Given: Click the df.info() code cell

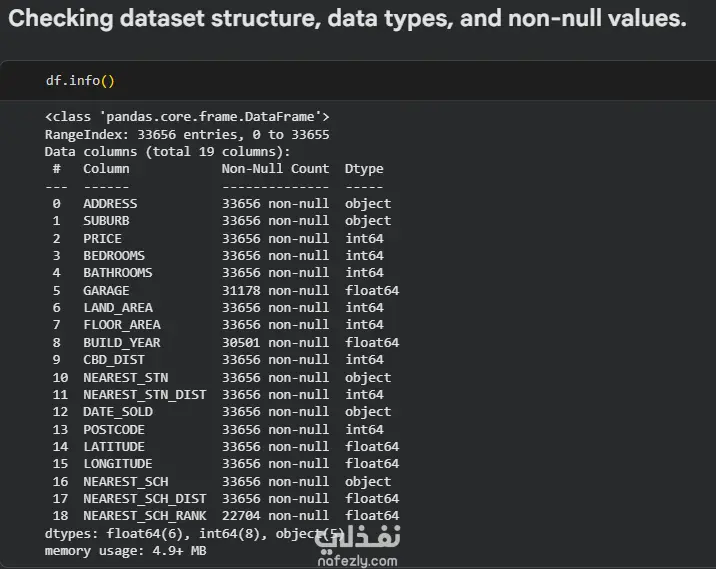Looking at the screenshot, I should point(358,80).
